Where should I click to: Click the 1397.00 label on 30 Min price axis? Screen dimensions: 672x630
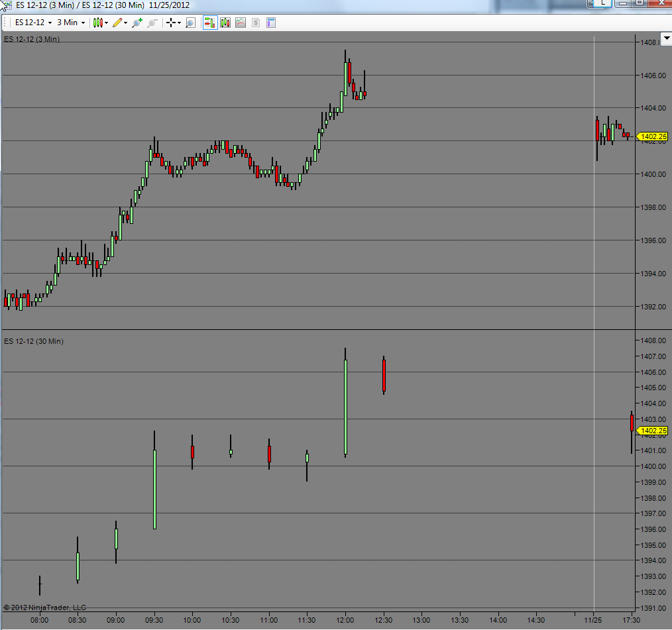[x=653, y=513]
